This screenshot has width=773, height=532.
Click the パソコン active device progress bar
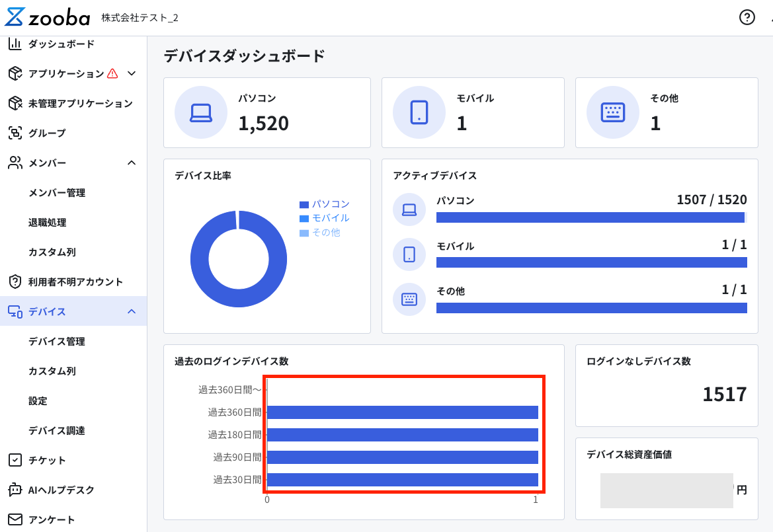[592, 217]
